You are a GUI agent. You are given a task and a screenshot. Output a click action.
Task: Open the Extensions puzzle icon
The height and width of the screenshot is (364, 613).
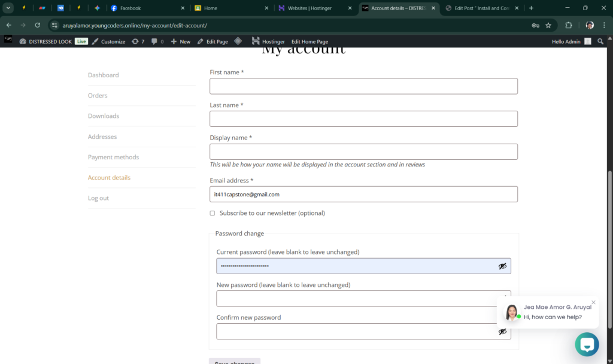pyautogui.click(x=569, y=25)
